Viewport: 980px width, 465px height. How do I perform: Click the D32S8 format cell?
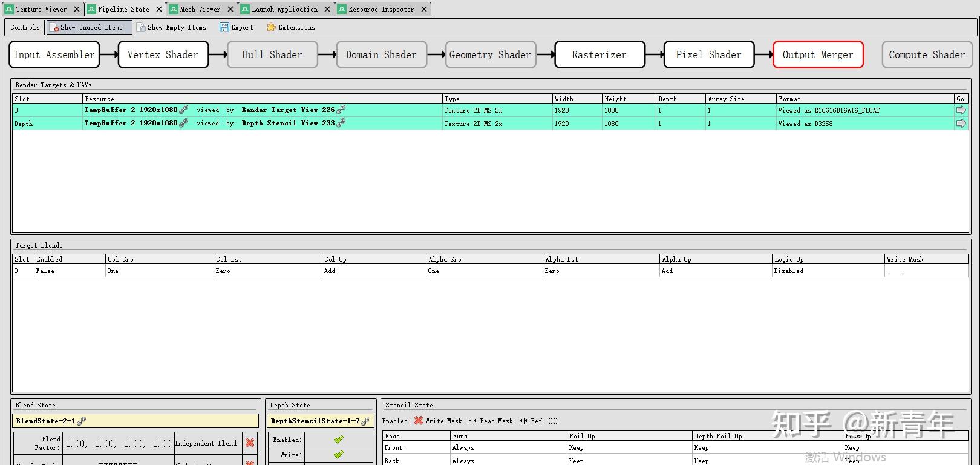(865, 124)
